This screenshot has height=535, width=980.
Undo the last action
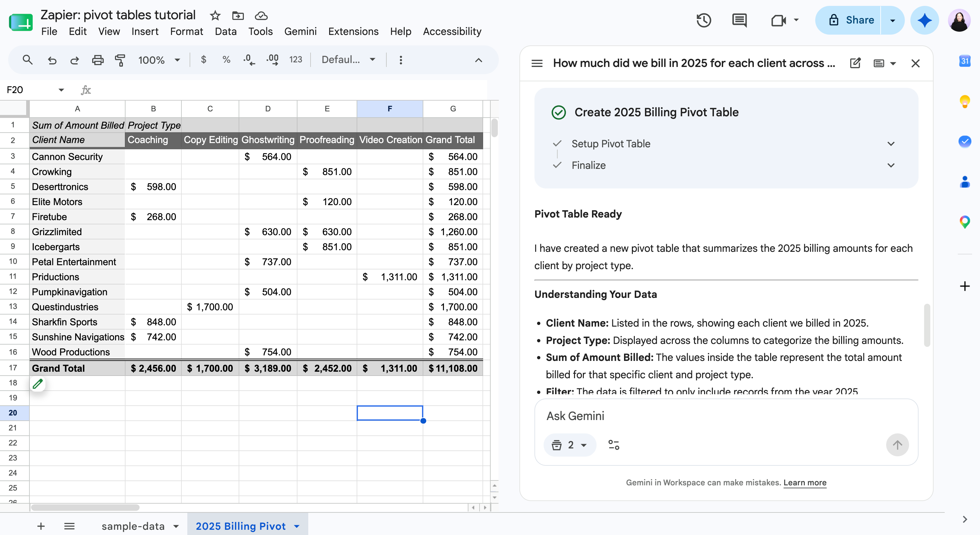coord(52,60)
